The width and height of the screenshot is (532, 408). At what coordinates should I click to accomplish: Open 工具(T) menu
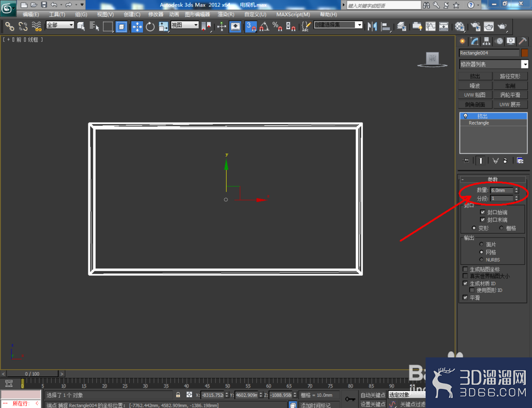click(57, 14)
